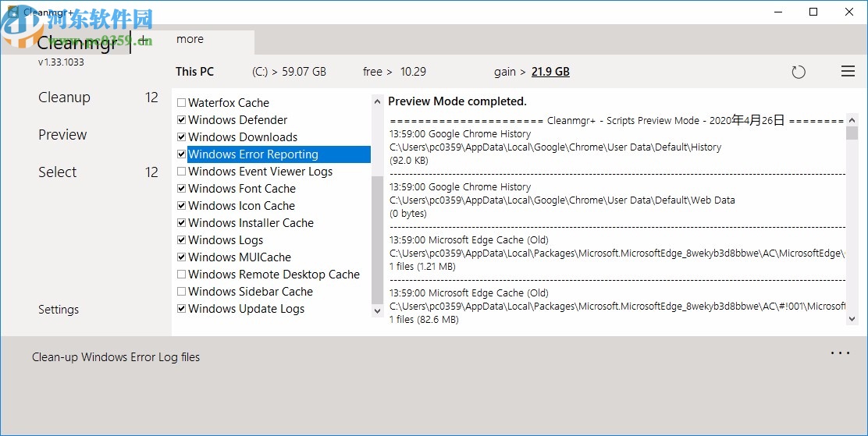Screen dimensions: 868x436
Task: Select the Windows Font Cache label
Action: [x=242, y=189]
